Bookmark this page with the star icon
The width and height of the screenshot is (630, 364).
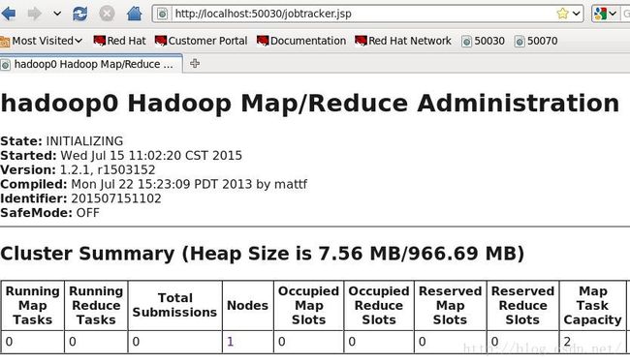tap(562, 15)
